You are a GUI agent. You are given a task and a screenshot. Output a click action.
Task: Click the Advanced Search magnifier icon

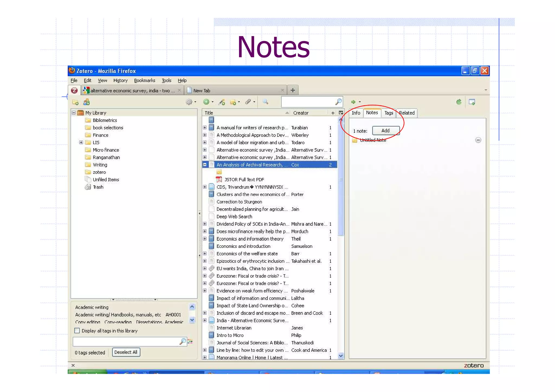click(265, 102)
